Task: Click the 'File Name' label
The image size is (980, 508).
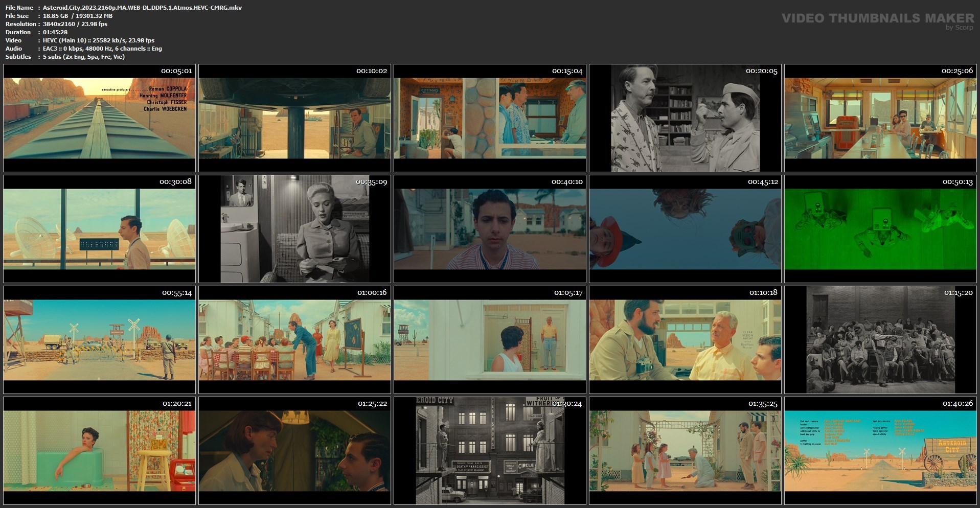Action: pos(19,8)
